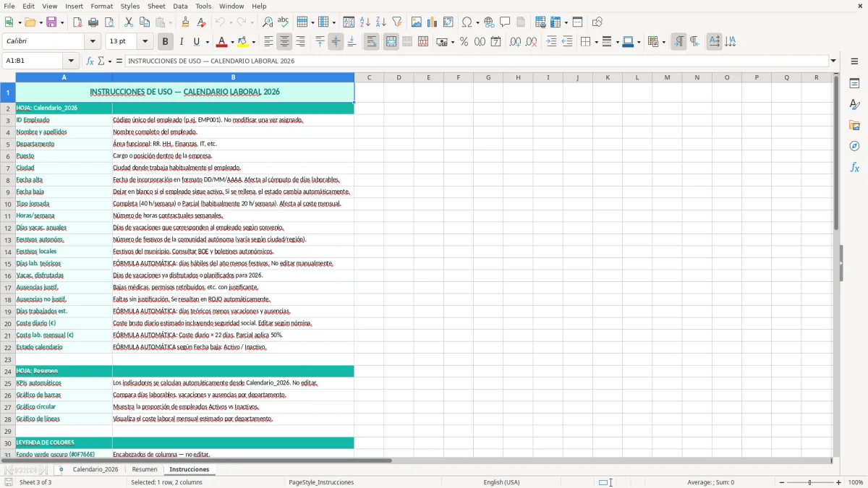This screenshot has height=488, width=868.
Task: Toggle Align Left
Action: [268, 42]
